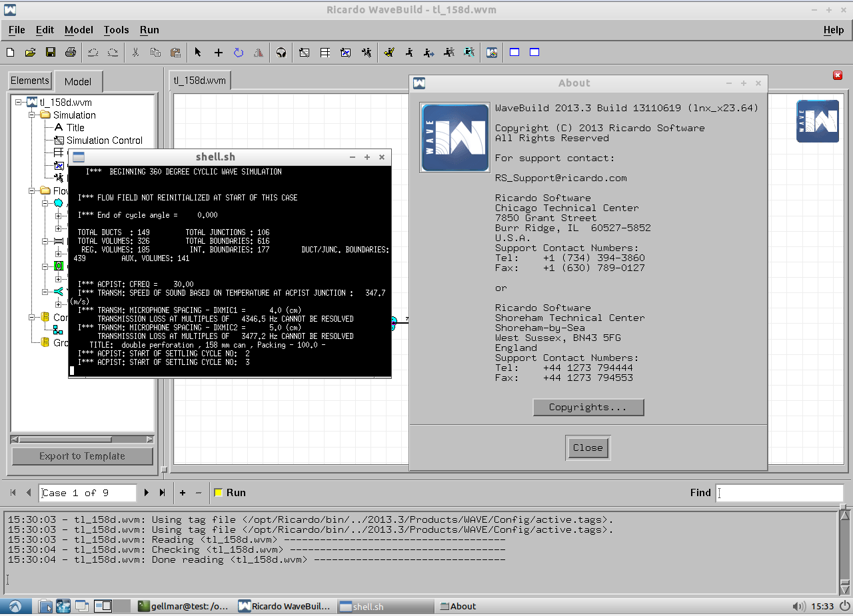
Task: Click the blue plot chart toolbar icon
Action: click(345, 52)
